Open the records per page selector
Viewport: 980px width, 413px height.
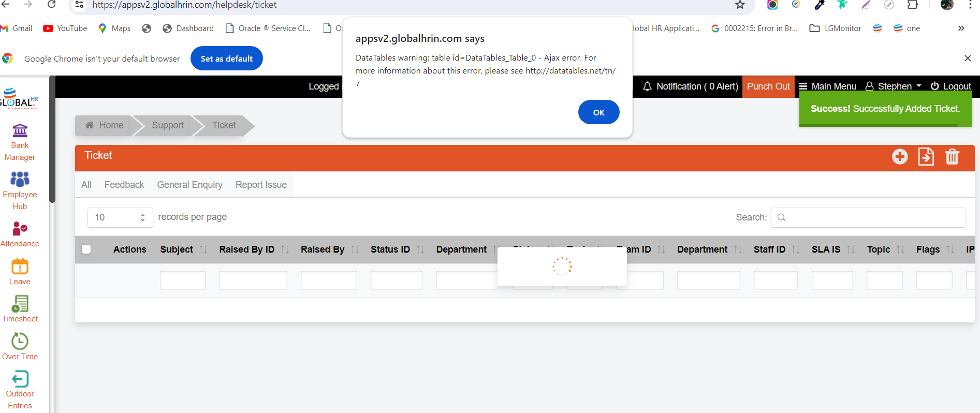[120, 217]
